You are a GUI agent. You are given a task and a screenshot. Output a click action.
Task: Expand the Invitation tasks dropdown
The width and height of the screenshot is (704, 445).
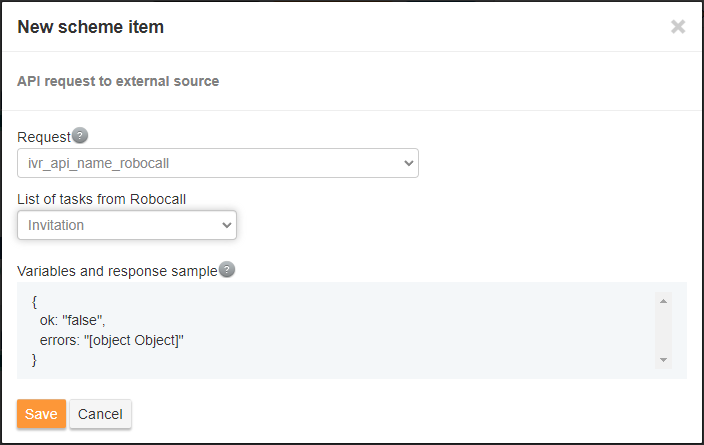tap(127, 225)
